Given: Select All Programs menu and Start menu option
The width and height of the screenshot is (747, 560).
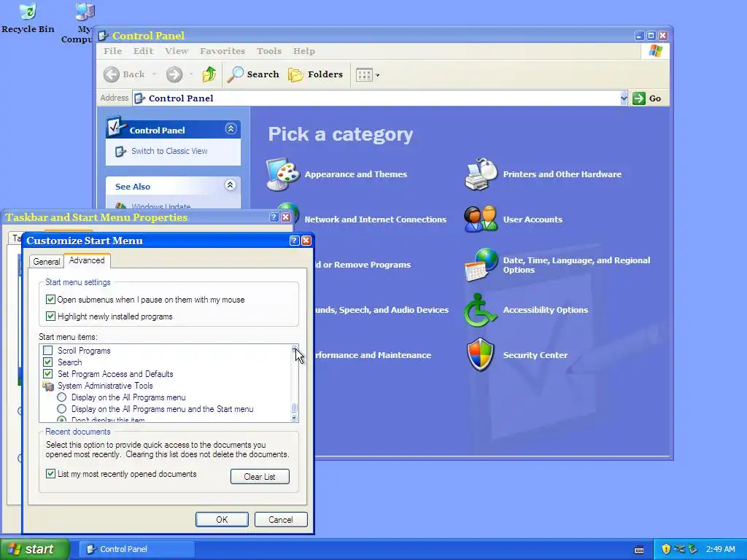Looking at the screenshot, I should tap(61, 409).
